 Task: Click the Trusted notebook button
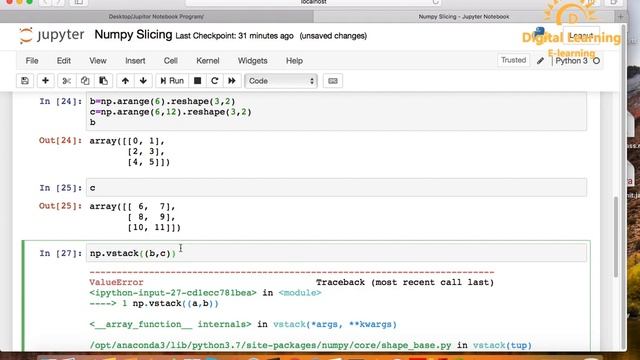513,60
